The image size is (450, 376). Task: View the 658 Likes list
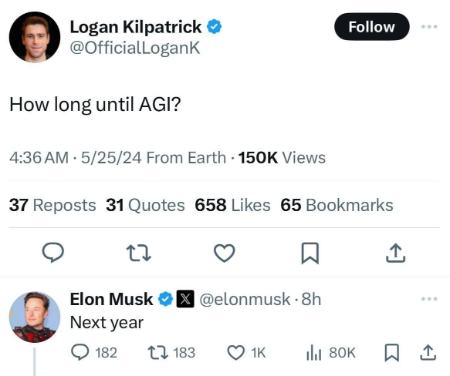coord(233,205)
